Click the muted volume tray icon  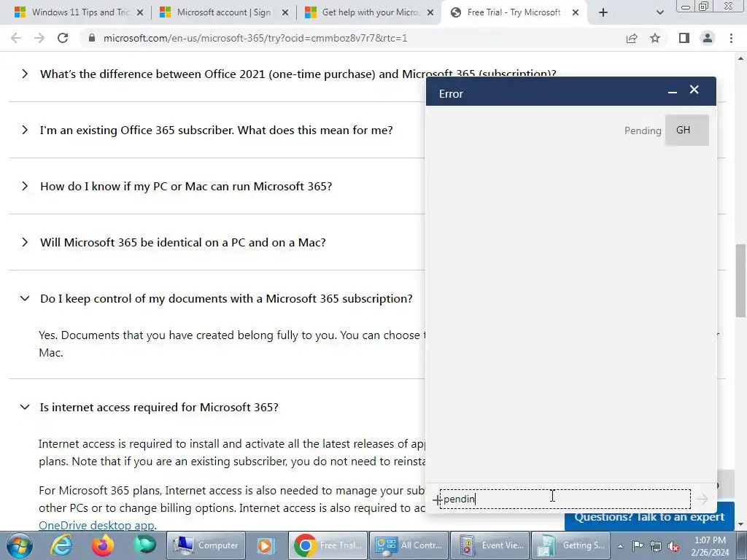coord(673,547)
